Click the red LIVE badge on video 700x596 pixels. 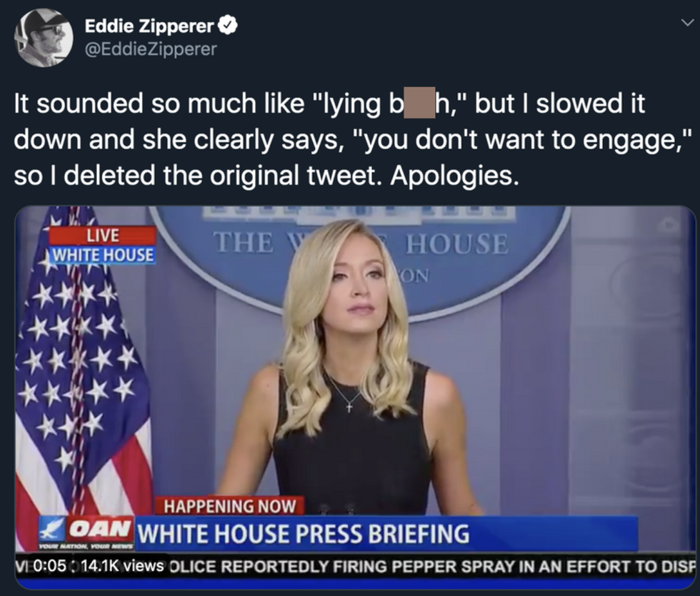point(103,236)
